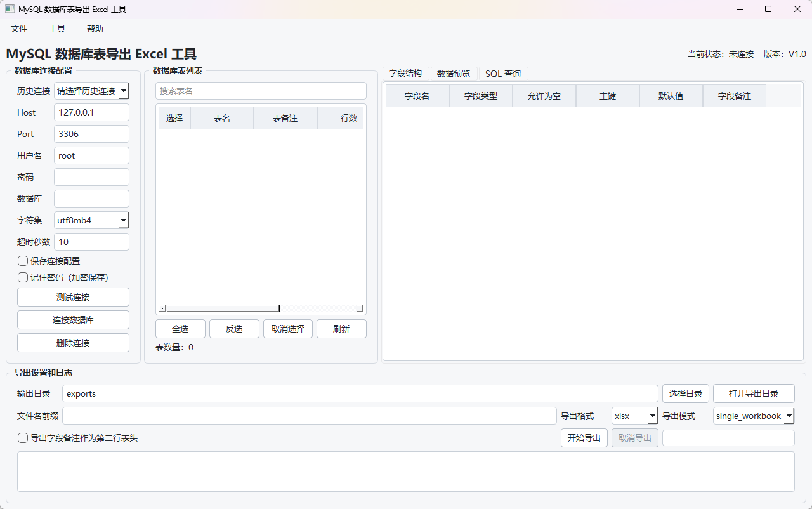Open the 导出模式 single_workbook dropdown

pos(754,416)
